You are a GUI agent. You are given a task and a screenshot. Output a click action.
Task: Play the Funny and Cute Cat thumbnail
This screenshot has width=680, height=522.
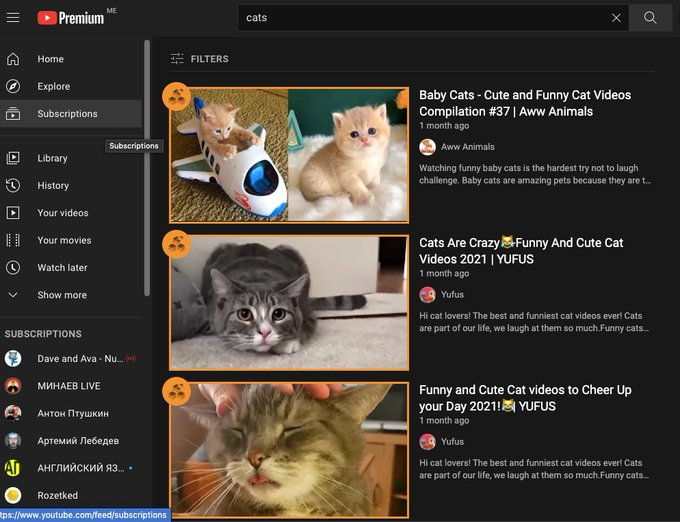click(x=289, y=450)
